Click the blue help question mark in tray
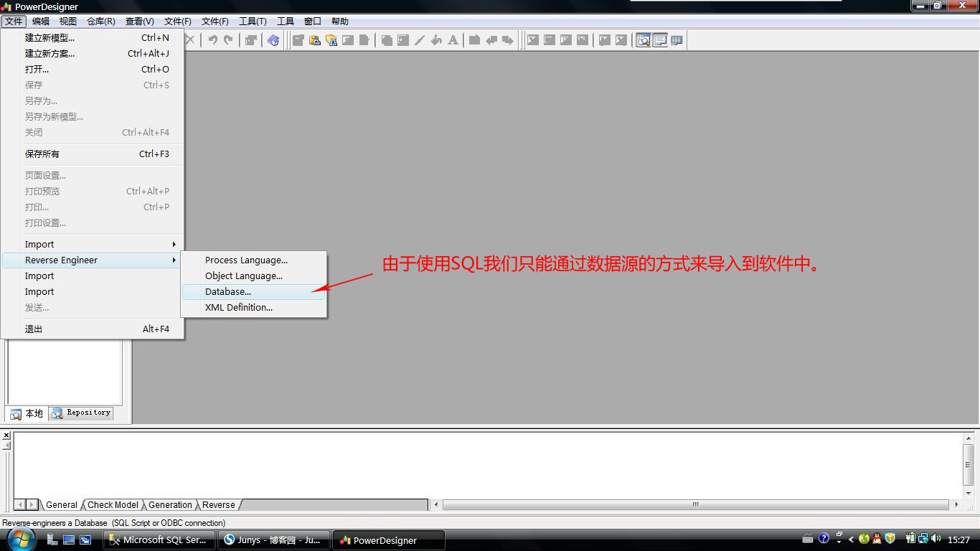 [x=824, y=538]
